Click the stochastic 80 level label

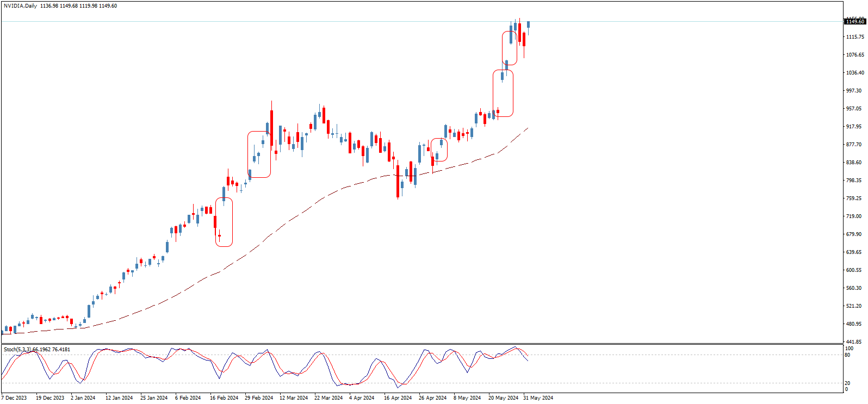847,355
